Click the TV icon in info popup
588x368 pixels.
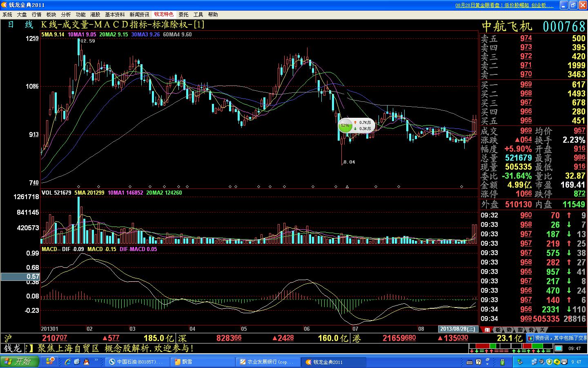click(530, 338)
